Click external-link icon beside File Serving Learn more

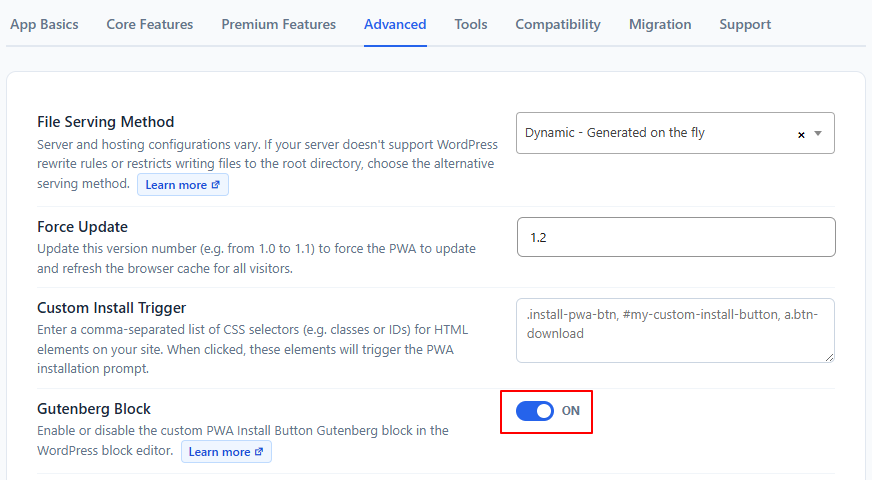point(215,185)
